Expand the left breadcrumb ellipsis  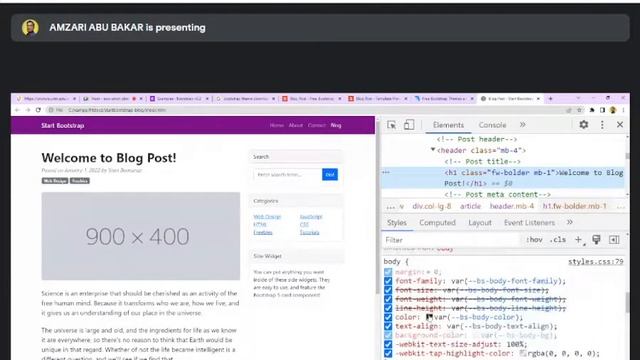pyautogui.click(x=390, y=207)
